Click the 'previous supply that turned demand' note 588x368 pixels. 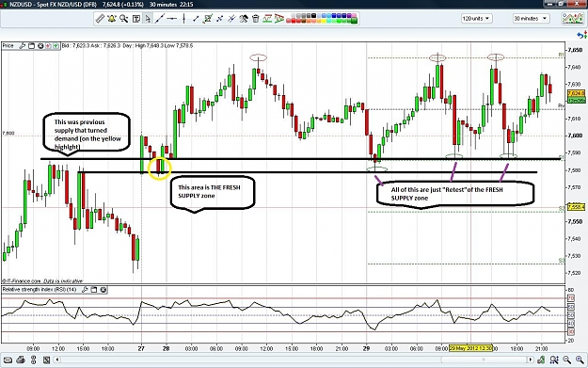click(x=87, y=132)
